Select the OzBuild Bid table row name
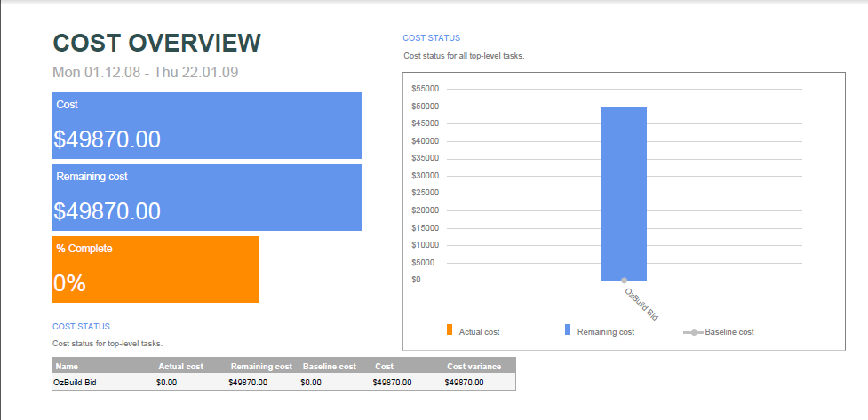Screen dimensions: 868x420 click(x=75, y=382)
